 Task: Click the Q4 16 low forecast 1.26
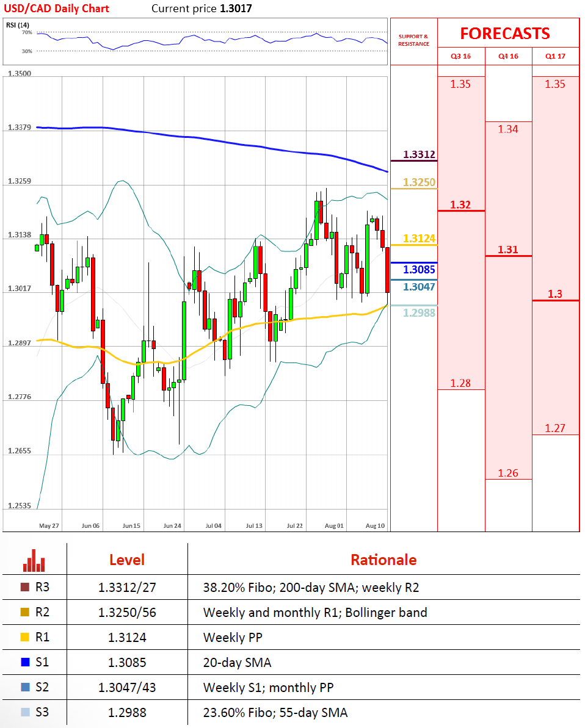coord(508,473)
